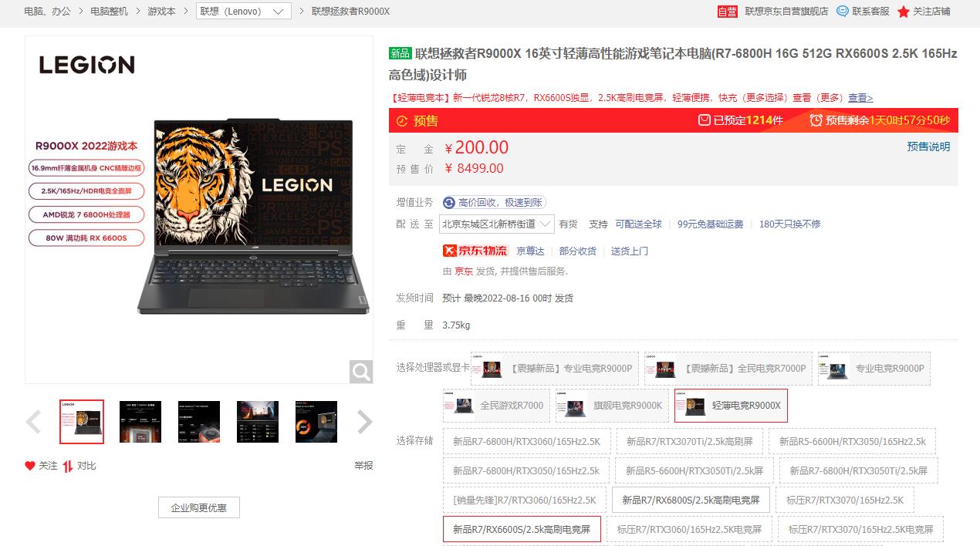Show next thumbnails with right arrow
Screen dimensions: 980x546
[364, 422]
